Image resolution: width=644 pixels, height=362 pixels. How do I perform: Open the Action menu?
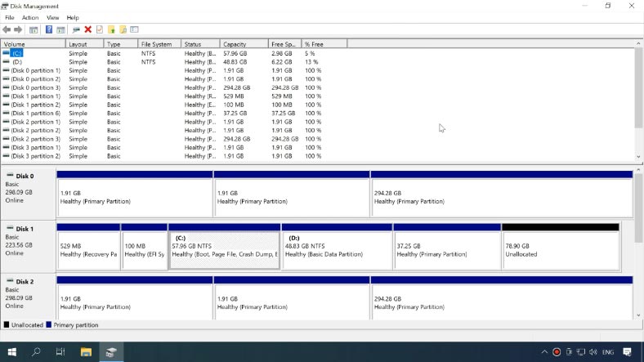(x=30, y=18)
